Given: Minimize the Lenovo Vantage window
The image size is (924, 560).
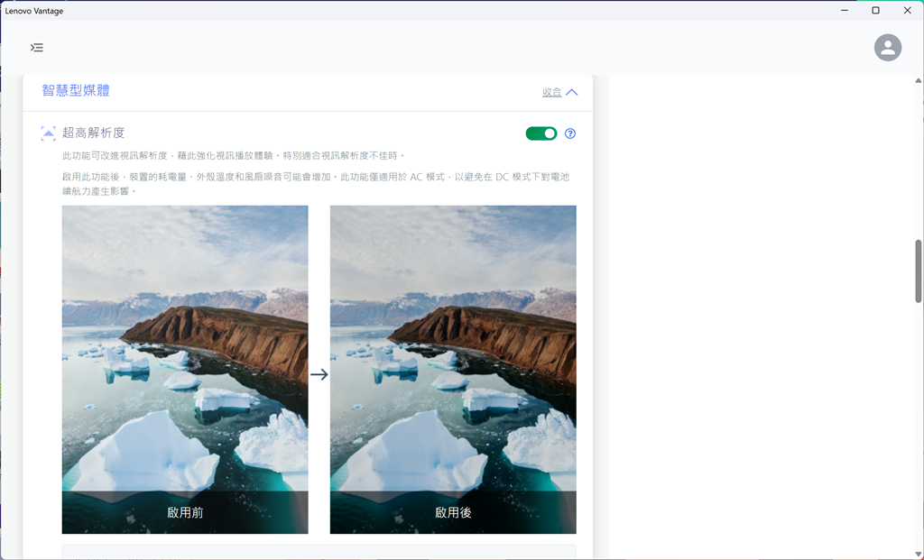Looking at the screenshot, I should tap(844, 11).
